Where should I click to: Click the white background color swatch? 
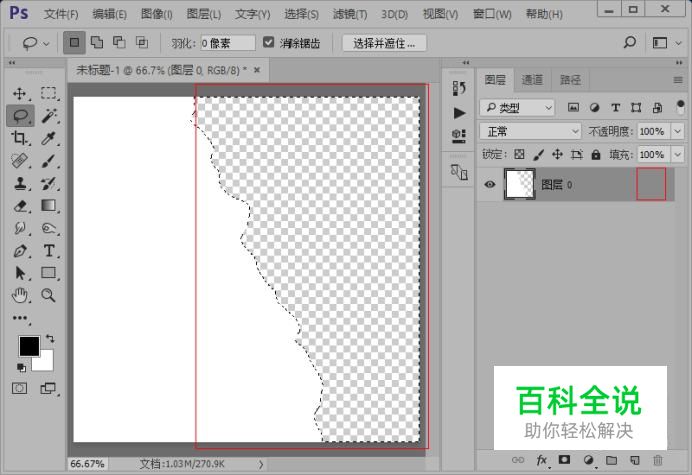point(46,363)
